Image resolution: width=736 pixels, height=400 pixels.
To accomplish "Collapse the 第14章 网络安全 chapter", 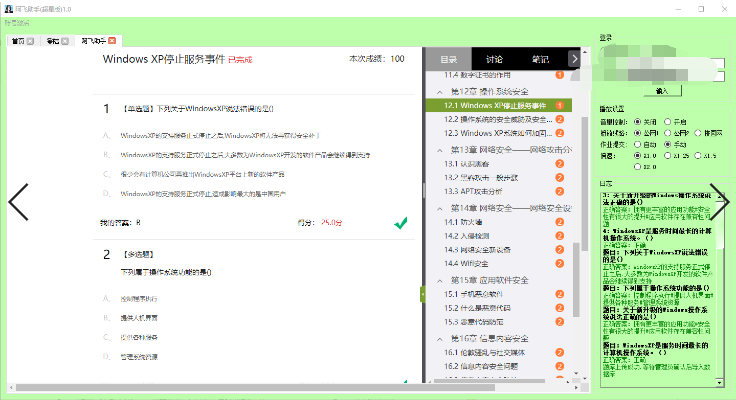I will tap(440, 208).
